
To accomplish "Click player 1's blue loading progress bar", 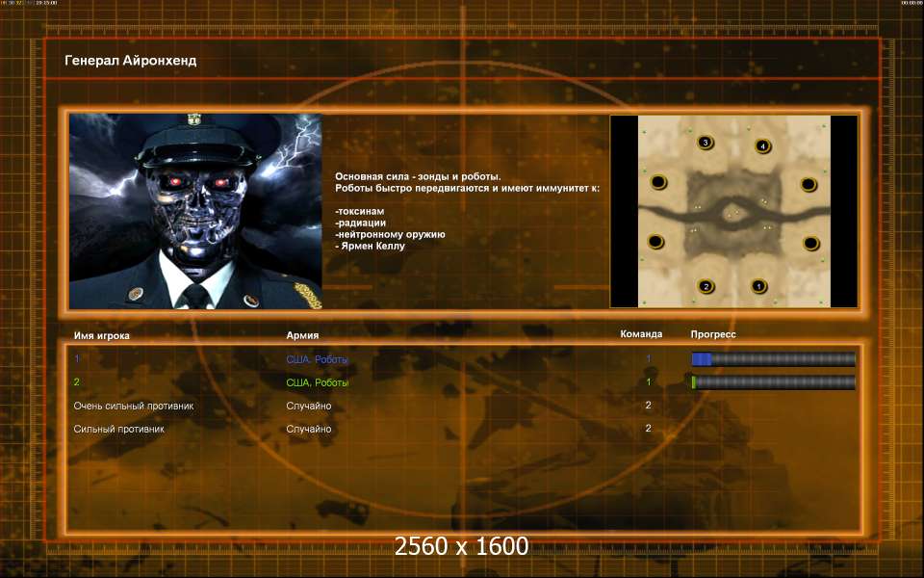I will 773,359.
